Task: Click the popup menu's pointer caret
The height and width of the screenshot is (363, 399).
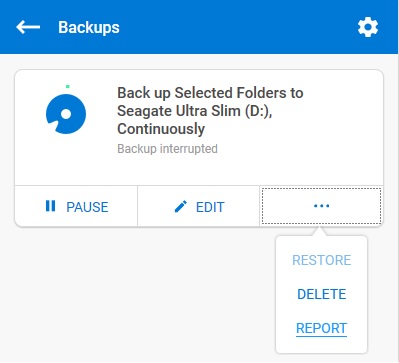Action: [x=319, y=232]
